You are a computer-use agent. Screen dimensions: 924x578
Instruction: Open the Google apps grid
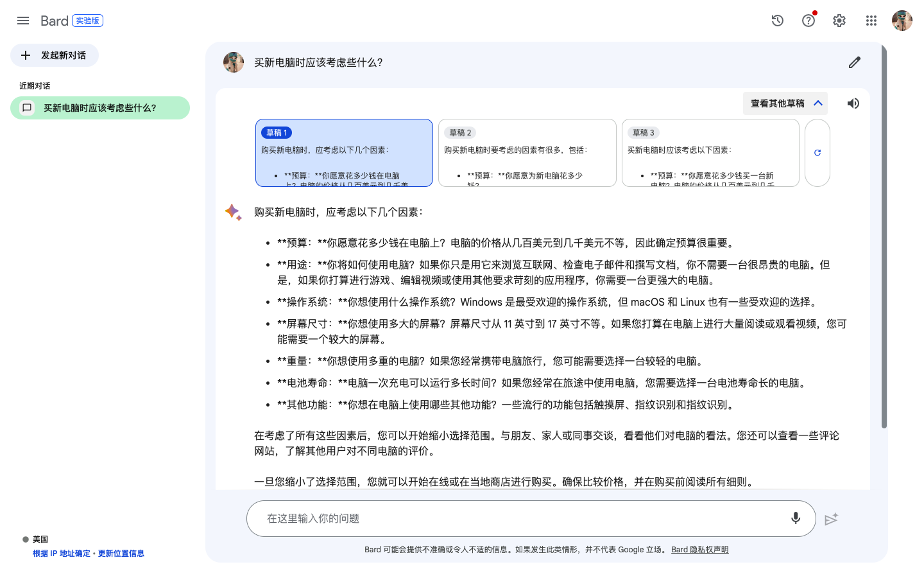coord(871,21)
